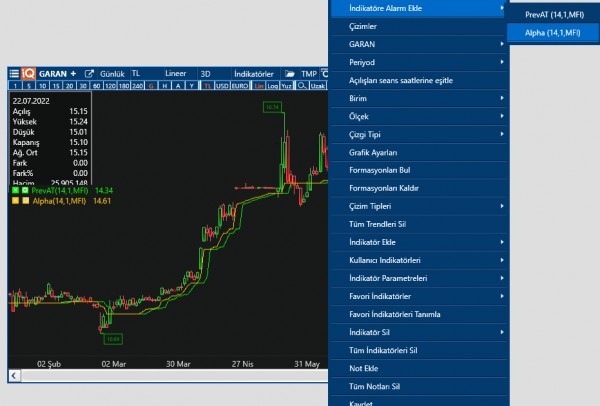Select Tüm Trendleri Sil
Screen dimensions: 600x406
pos(419,224)
